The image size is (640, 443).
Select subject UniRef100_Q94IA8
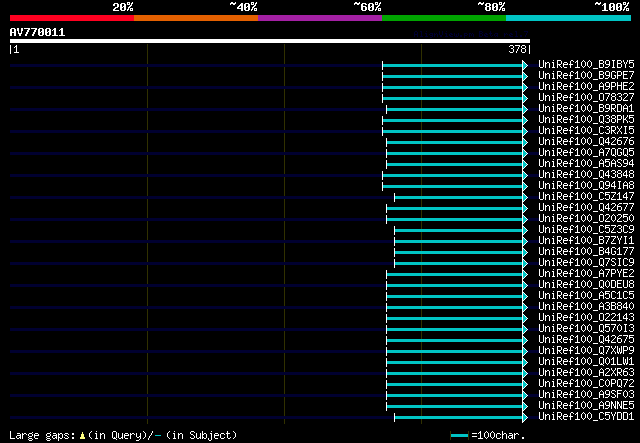click(586, 185)
